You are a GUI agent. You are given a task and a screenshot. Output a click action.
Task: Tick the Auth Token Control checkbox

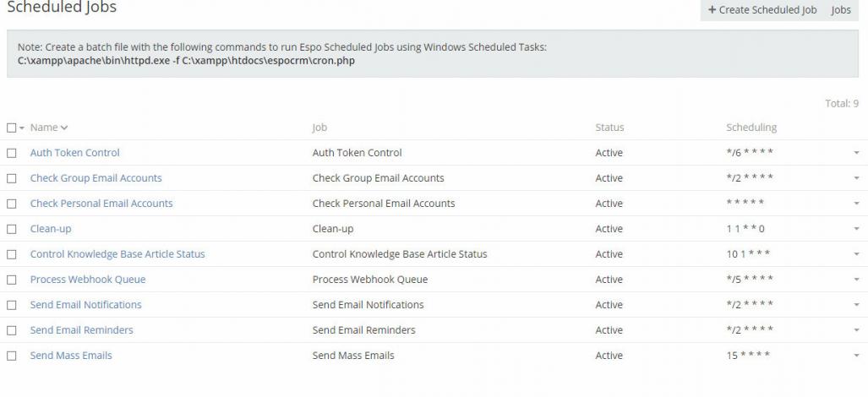tap(12, 153)
